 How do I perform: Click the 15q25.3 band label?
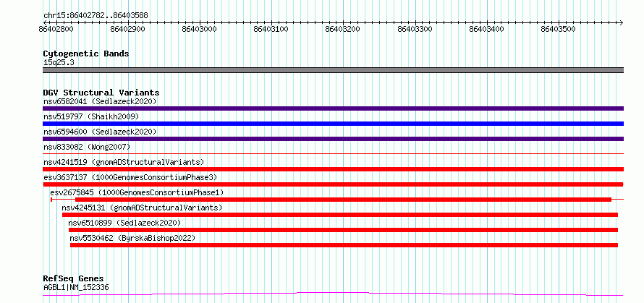[x=59, y=62]
